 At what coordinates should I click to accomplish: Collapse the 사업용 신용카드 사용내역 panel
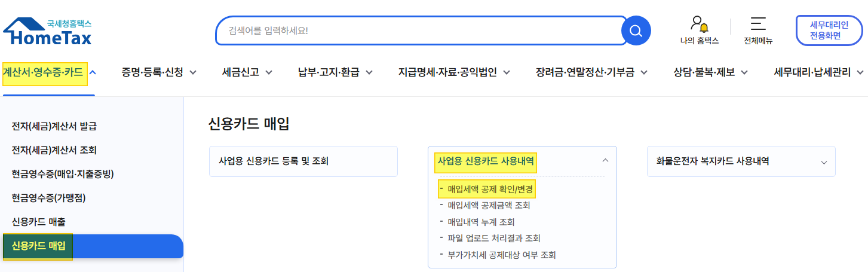(605, 161)
